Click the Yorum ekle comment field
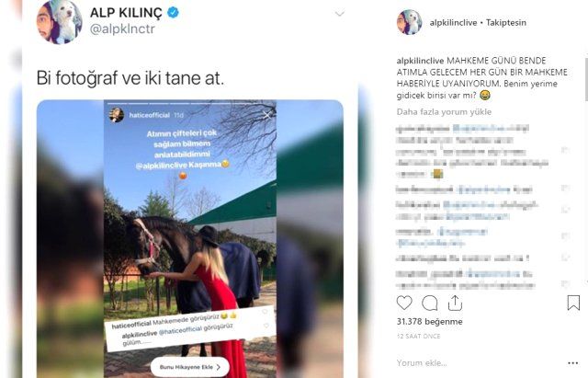This screenshot has width=588, height=378. click(x=422, y=363)
